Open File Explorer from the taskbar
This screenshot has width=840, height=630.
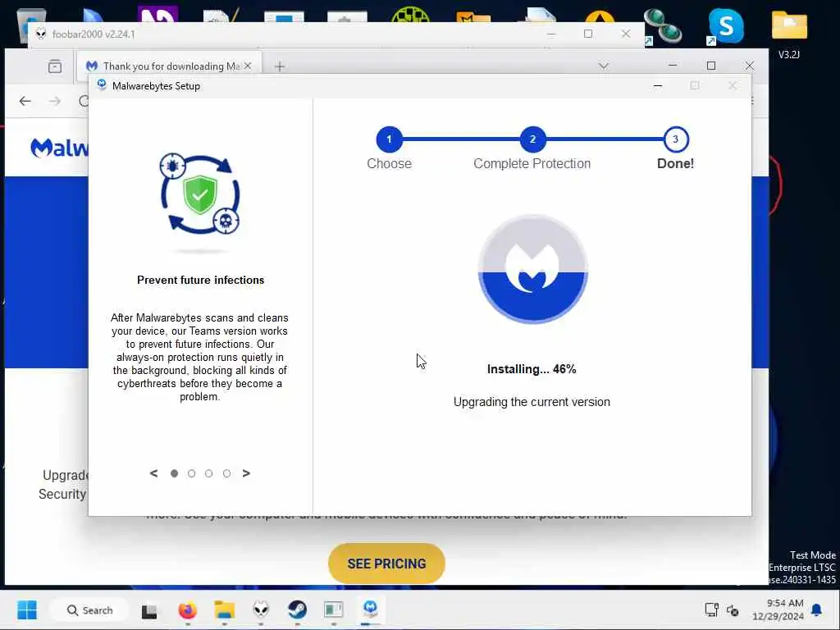(225, 610)
